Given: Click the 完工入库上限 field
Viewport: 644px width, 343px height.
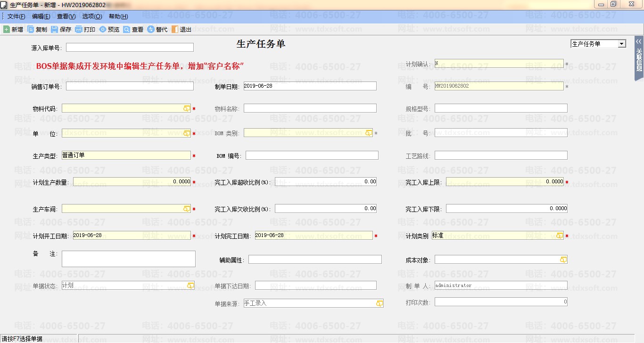Looking at the screenshot, I should (505, 182).
